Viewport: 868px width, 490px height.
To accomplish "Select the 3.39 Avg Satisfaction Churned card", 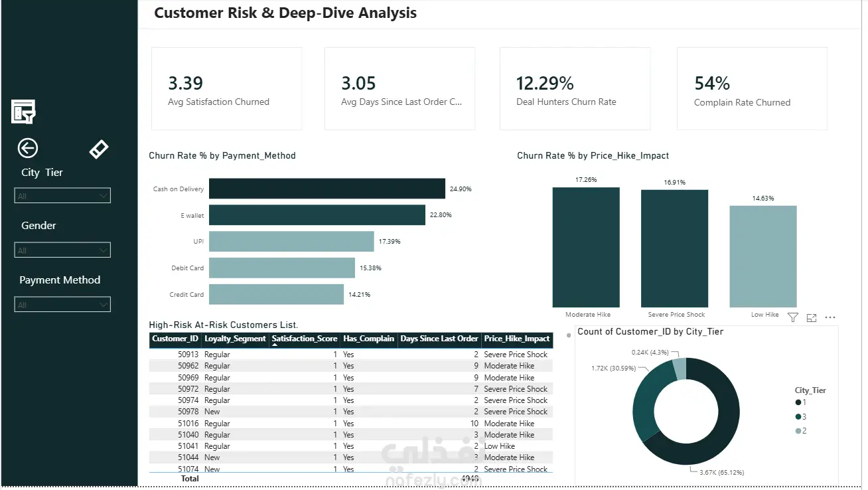I will [227, 88].
